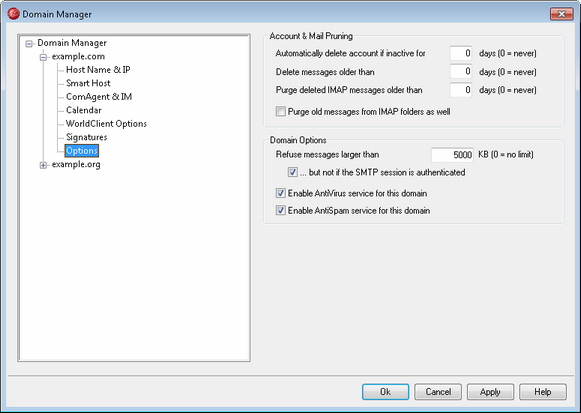The width and height of the screenshot is (581, 413).
Task: Click the inactive account days field
Action: (x=461, y=53)
